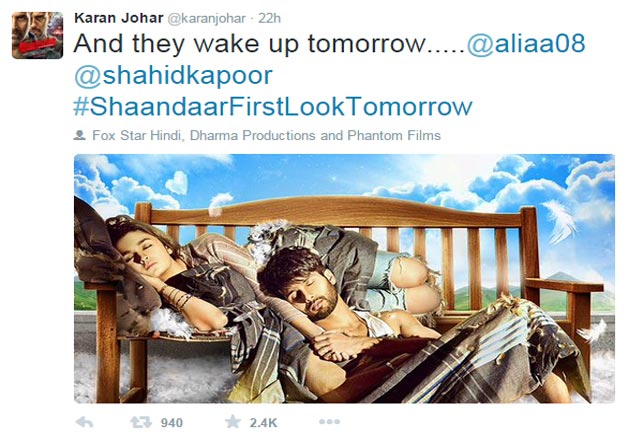The width and height of the screenshot is (628, 440).
Task: Open the @aliaa08 mention
Action: pos(526,43)
